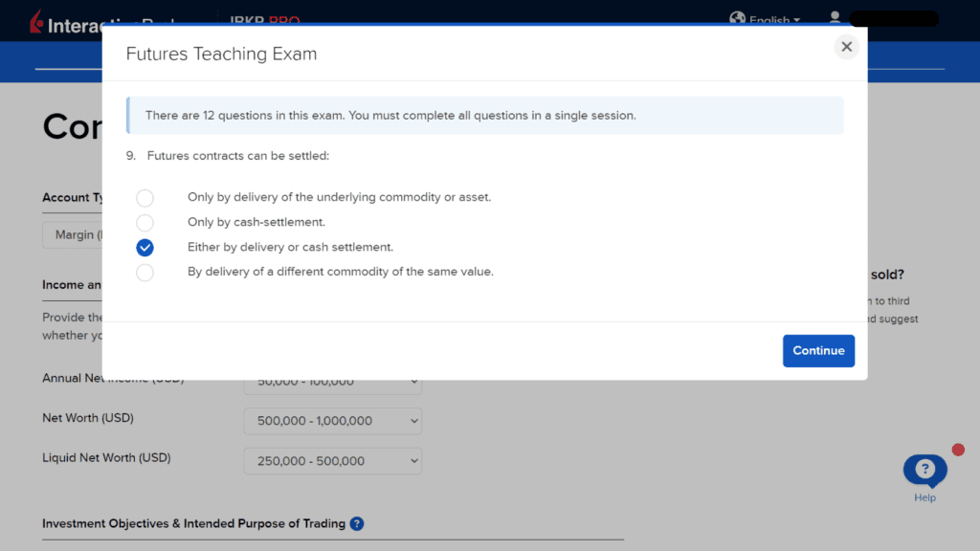Open the Annual Net Income dropdown
Image resolution: width=980 pixels, height=551 pixels.
(x=332, y=380)
